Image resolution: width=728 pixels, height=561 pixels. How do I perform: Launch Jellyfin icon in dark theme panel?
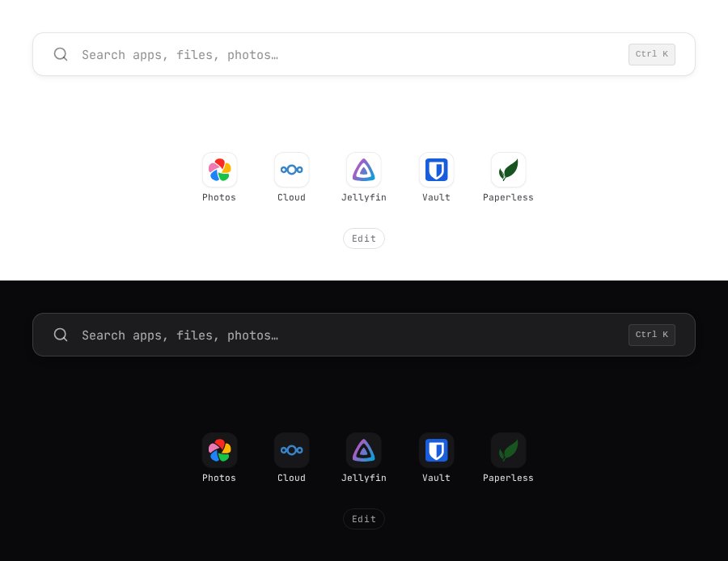tap(363, 450)
